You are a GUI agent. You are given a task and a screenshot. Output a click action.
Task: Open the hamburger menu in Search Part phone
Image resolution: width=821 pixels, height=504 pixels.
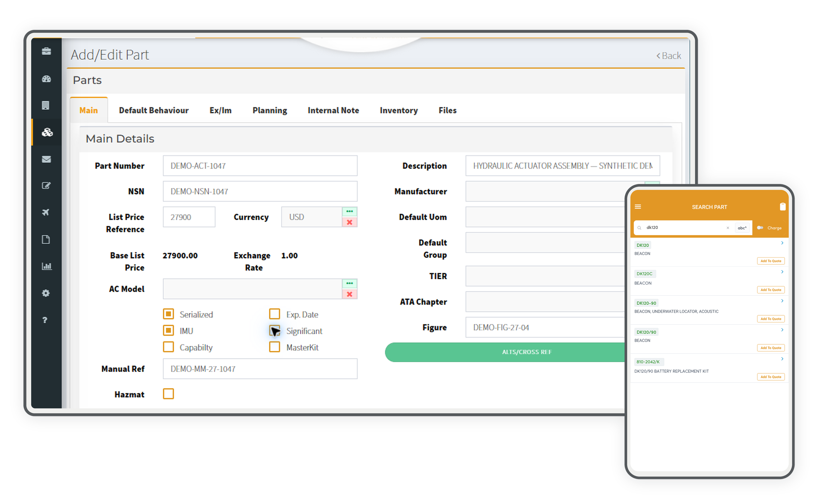638,207
